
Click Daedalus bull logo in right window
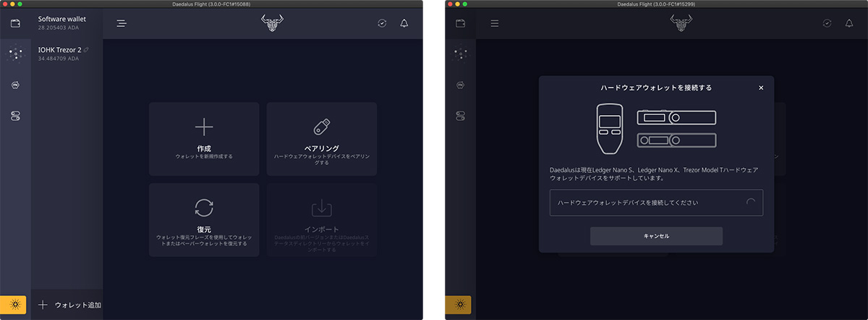click(681, 23)
